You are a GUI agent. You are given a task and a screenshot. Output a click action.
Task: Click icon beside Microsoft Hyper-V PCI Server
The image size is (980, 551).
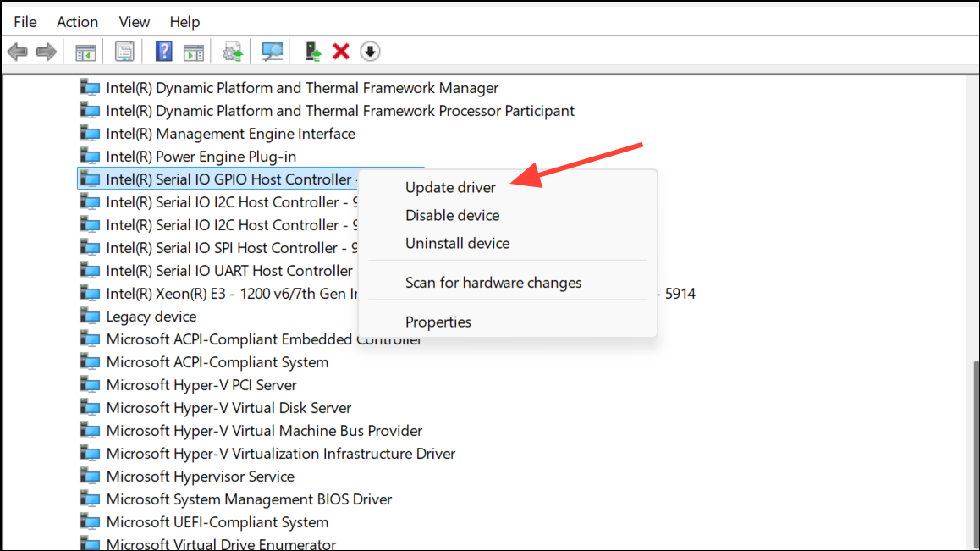[90, 384]
